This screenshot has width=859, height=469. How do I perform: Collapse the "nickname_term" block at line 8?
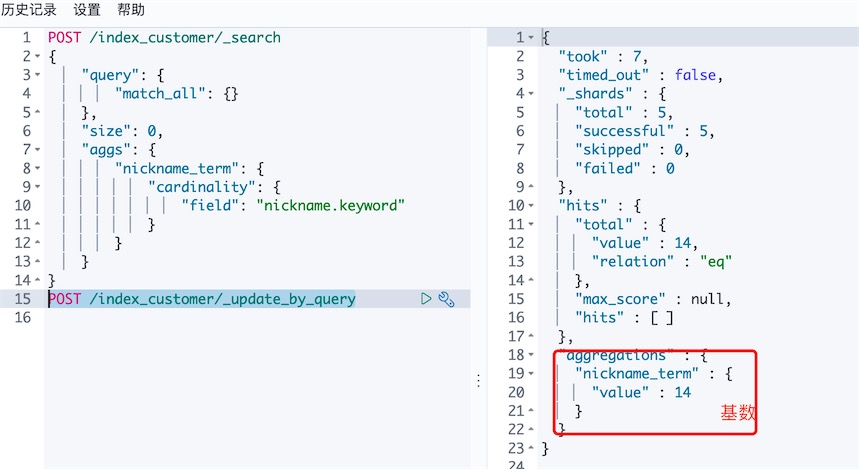(37, 168)
